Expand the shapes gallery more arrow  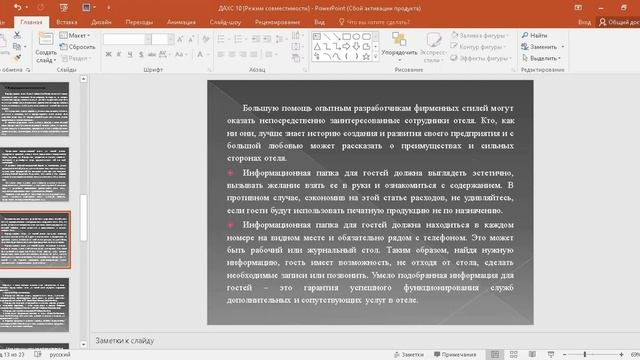[376, 57]
